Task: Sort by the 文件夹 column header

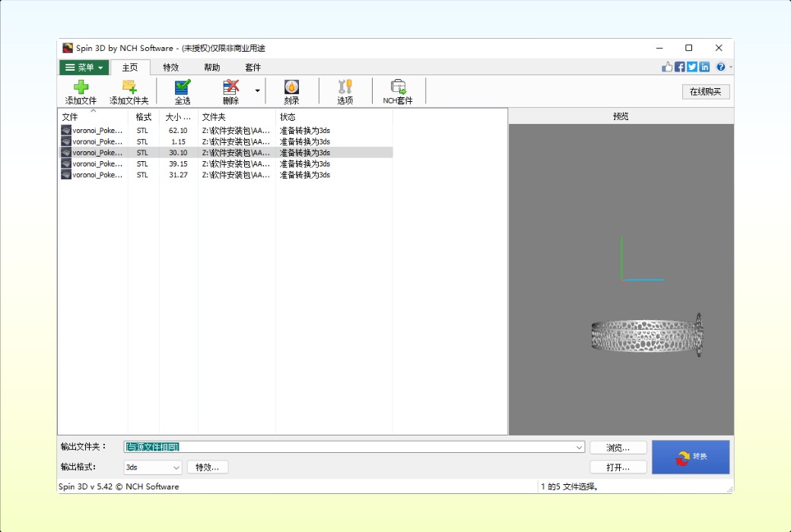Action: 237,117
